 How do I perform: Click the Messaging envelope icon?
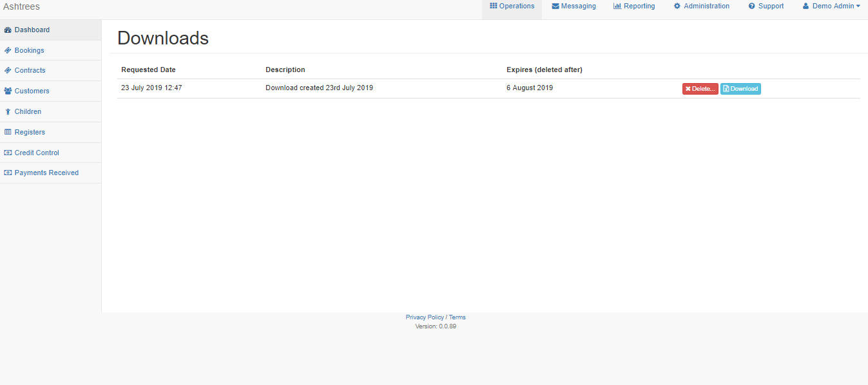(555, 6)
